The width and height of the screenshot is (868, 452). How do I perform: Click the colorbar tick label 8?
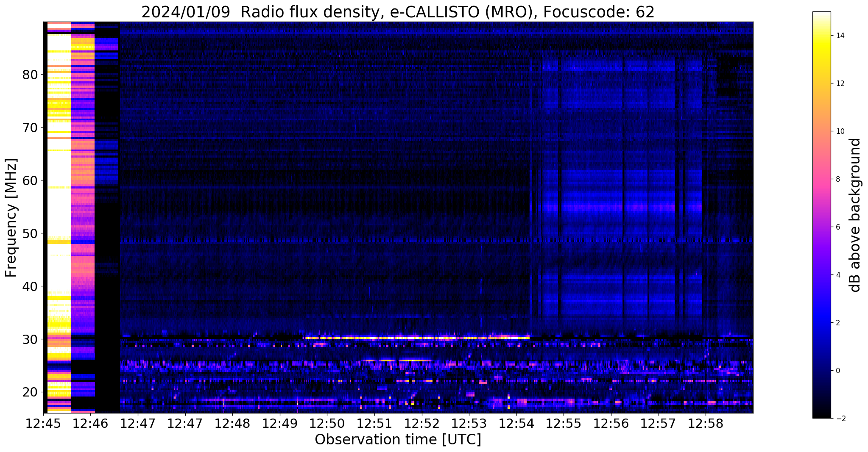(837, 179)
